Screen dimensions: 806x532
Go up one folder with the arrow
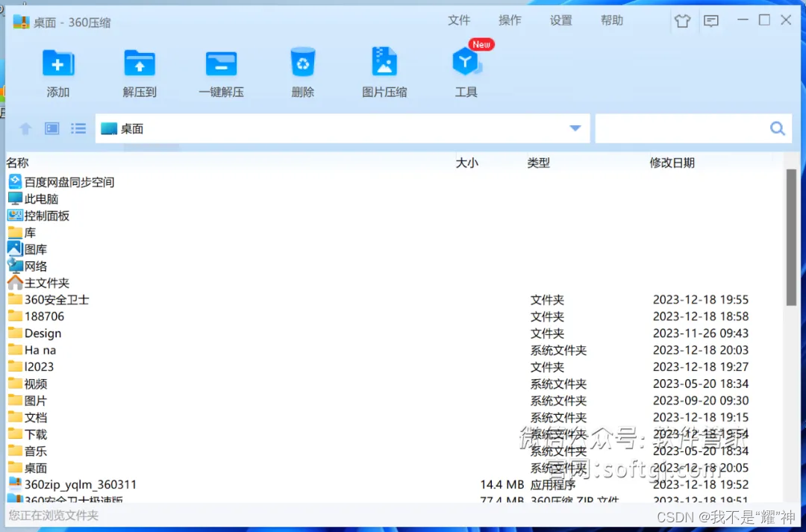pos(25,128)
